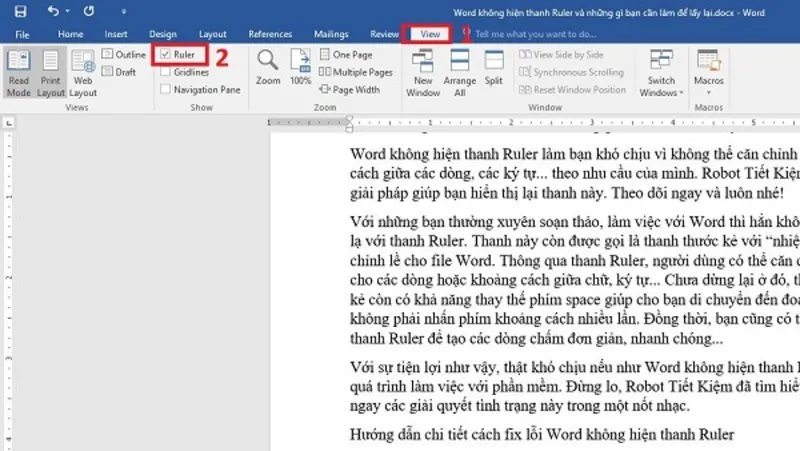The height and width of the screenshot is (451, 800).
Task: Choose One Page zoom
Action: coord(346,54)
